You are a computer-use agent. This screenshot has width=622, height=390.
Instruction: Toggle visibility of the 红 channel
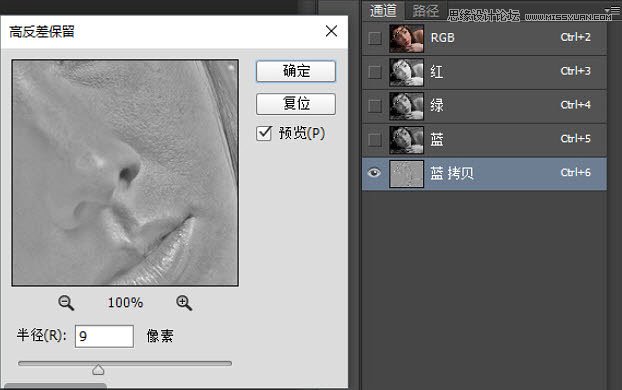(x=375, y=72)
